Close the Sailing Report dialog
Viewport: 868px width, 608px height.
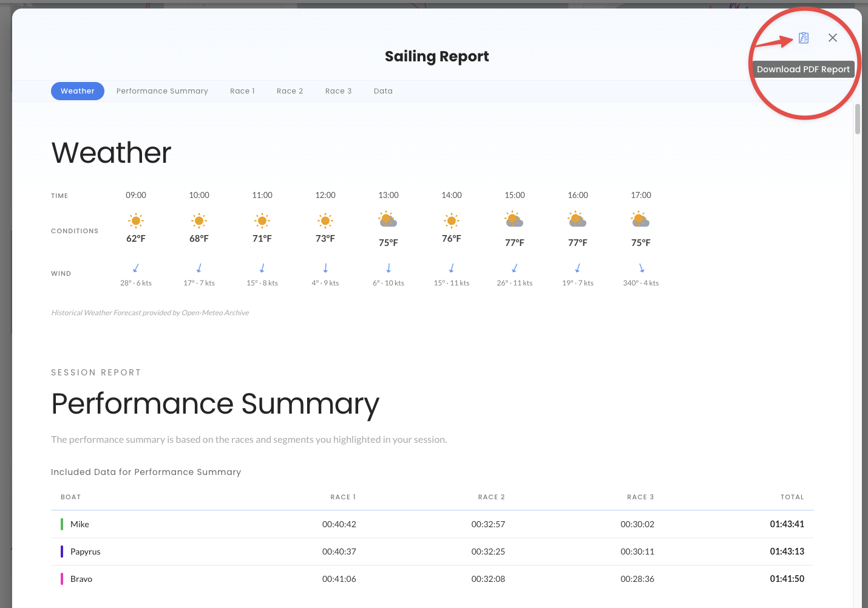click(832, 38)
